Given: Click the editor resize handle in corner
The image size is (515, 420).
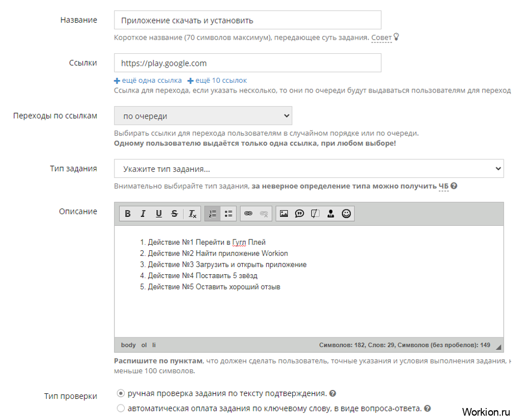Looking at the screenshot, I should coord(499,347).
